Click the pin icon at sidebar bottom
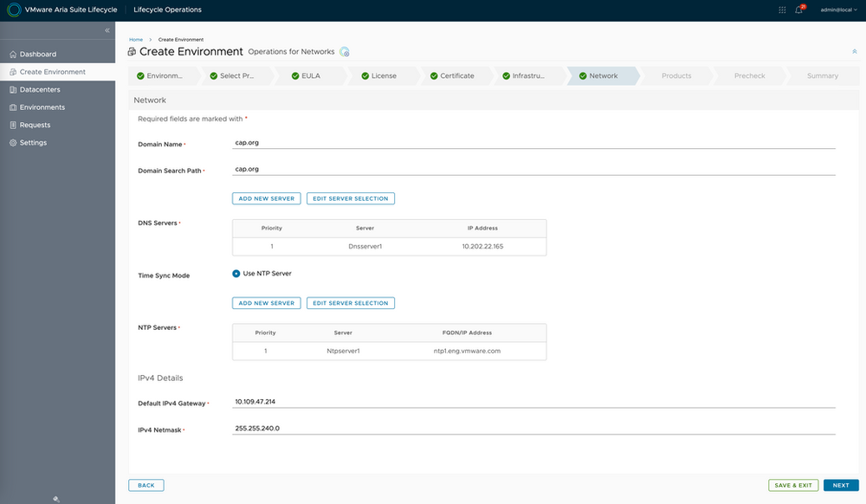The image size is (866, 504). pos(56,499)
